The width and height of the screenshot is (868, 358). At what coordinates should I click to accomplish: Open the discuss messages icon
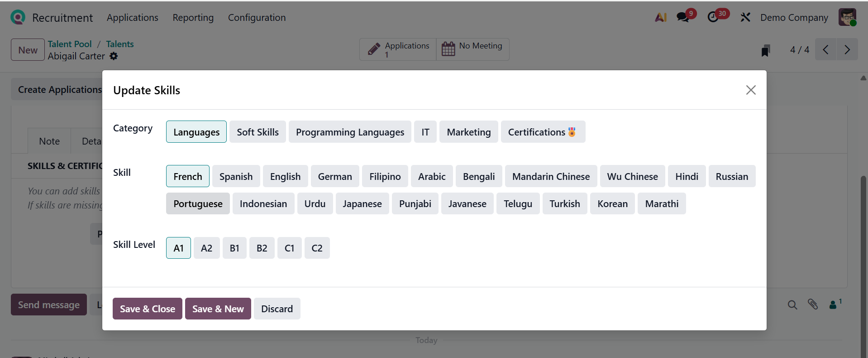pyautogui.click(x=683, y=17)
